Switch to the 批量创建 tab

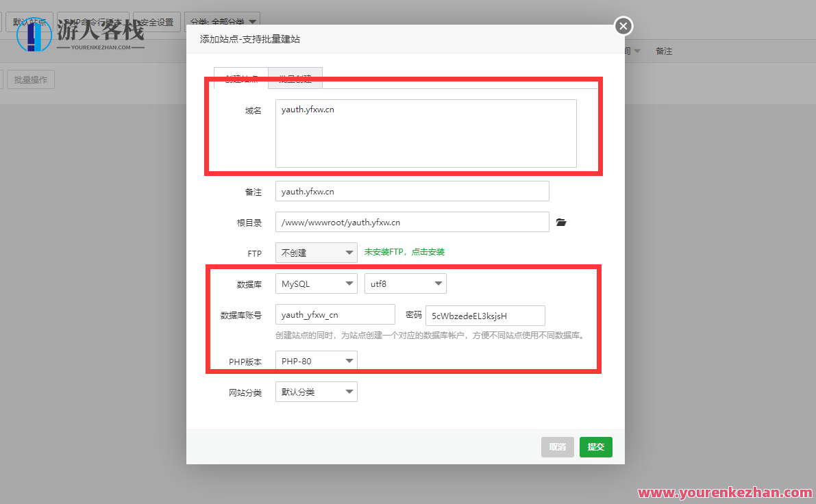295,79
